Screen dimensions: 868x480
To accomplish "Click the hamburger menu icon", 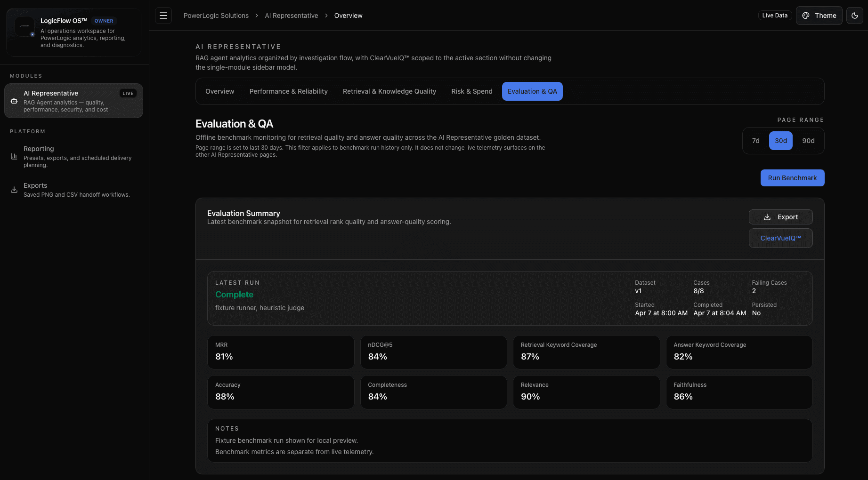I will coord(163,16).
